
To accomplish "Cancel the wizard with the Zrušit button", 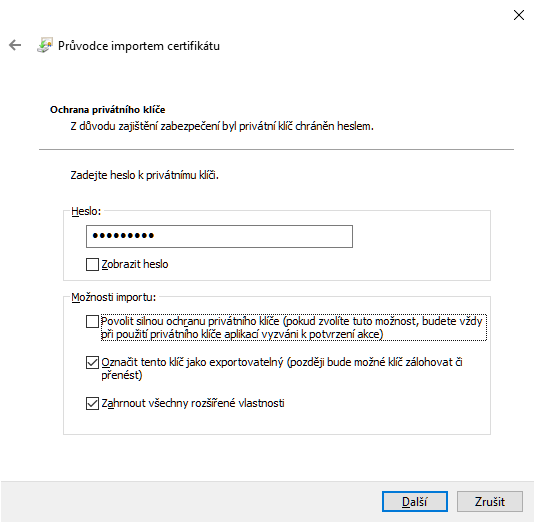I will (490, 502).
